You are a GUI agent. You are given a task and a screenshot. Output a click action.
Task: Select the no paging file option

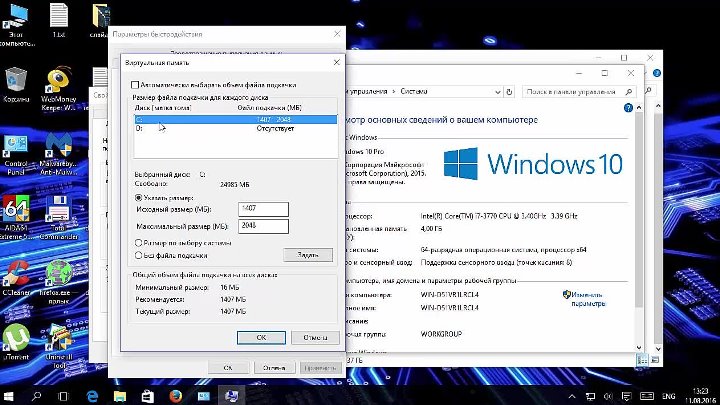click(x=138, y=255)
